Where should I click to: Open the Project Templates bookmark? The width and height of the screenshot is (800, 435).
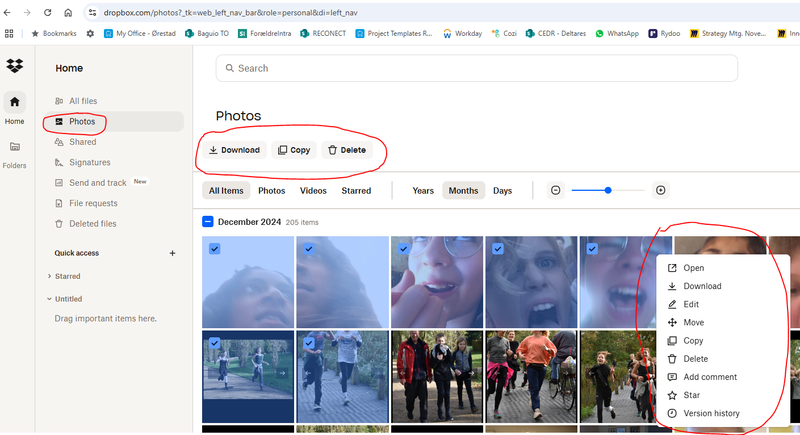394,34
